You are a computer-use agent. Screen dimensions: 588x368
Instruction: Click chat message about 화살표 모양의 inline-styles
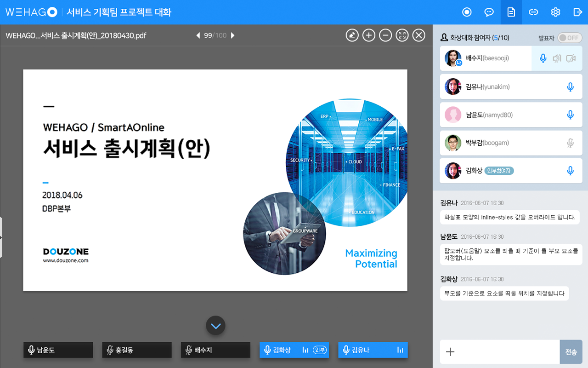tap(509, 217)
